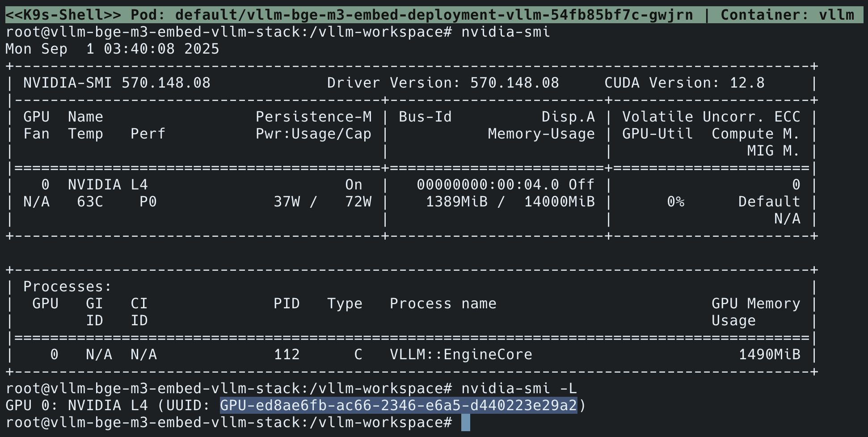Click GPU name 'NVIDIA L4' in table row
Viewport: 868px width, 437px height.
click(108, 185)
